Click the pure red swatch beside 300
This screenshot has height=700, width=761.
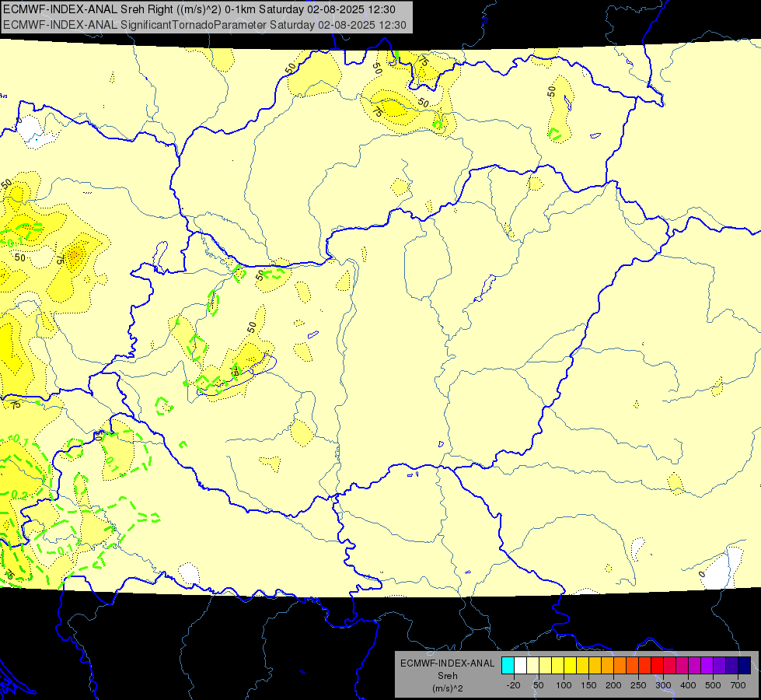[x=657, y=665]
